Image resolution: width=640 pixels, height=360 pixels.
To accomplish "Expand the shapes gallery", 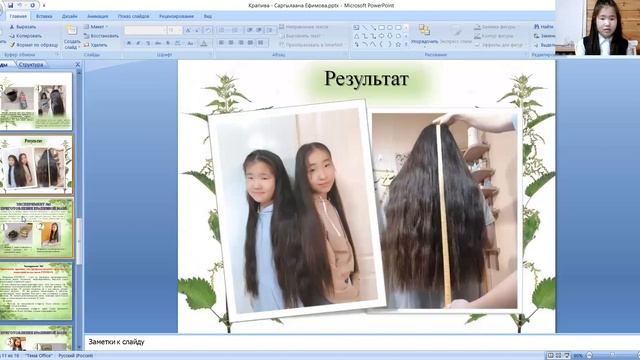I will (406, 44).
